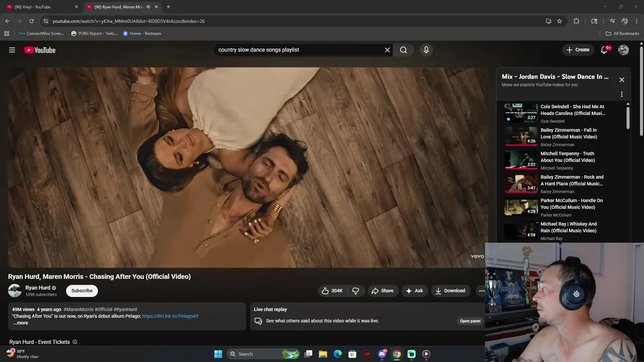
Task: Share the video
Action: (x=382, y=291)
